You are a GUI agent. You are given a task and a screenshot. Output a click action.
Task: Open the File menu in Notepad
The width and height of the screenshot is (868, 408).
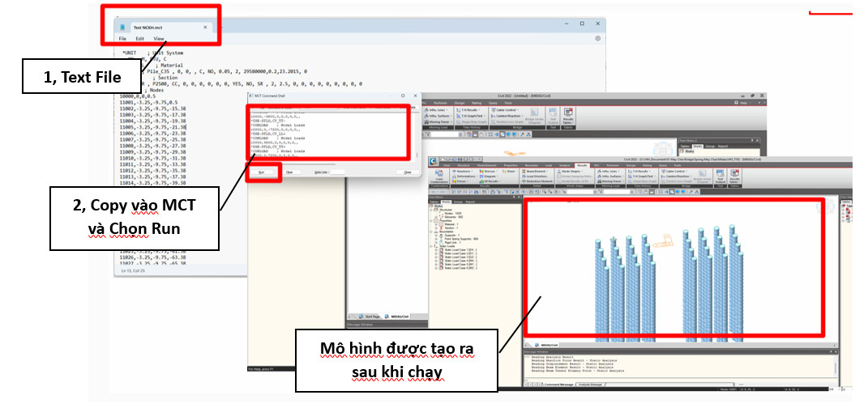(x=122, y=39)
